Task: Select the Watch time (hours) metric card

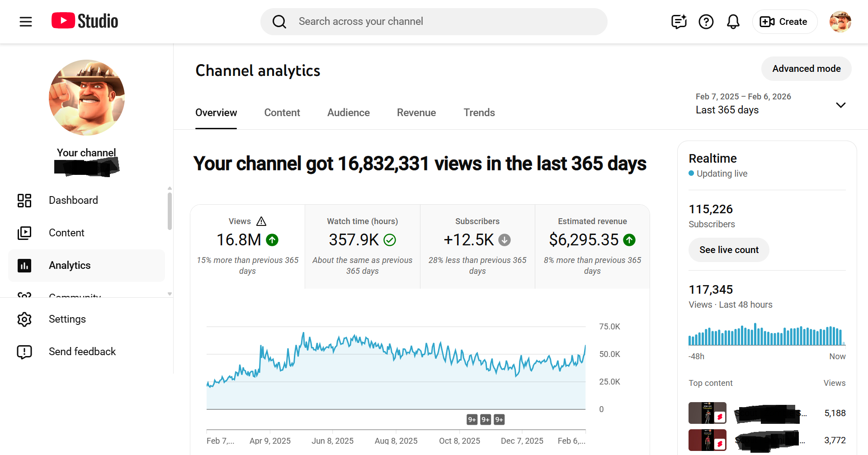Action: (x=362, y=246)
